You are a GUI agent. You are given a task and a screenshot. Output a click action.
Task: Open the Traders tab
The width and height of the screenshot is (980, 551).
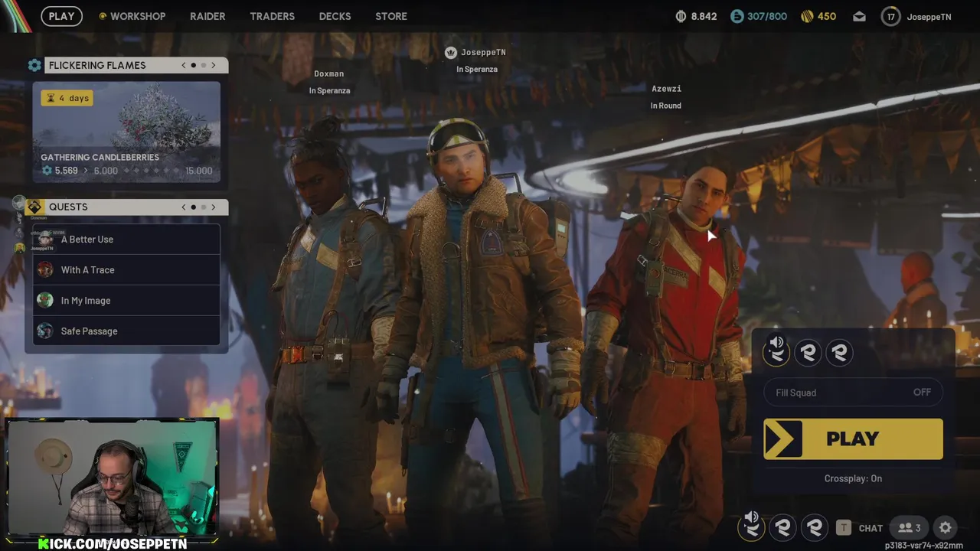coord(272,16)
